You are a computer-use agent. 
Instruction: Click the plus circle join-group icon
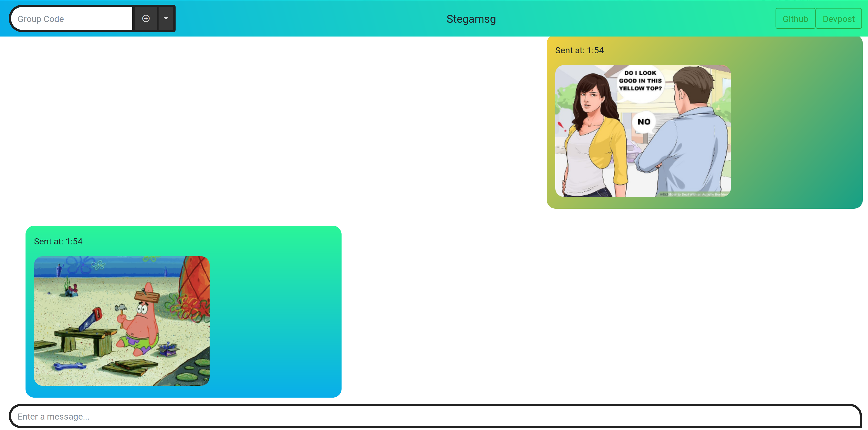coord(146,19)
